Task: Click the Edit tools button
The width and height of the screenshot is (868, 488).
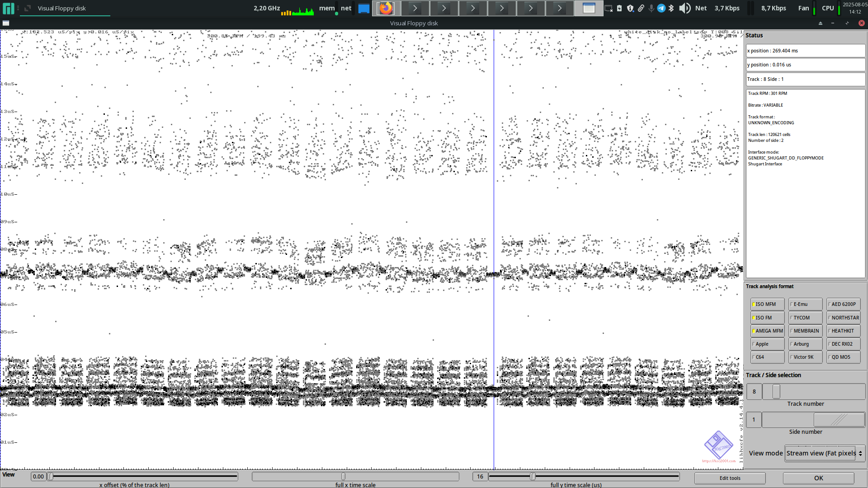Action: (730, 478)
